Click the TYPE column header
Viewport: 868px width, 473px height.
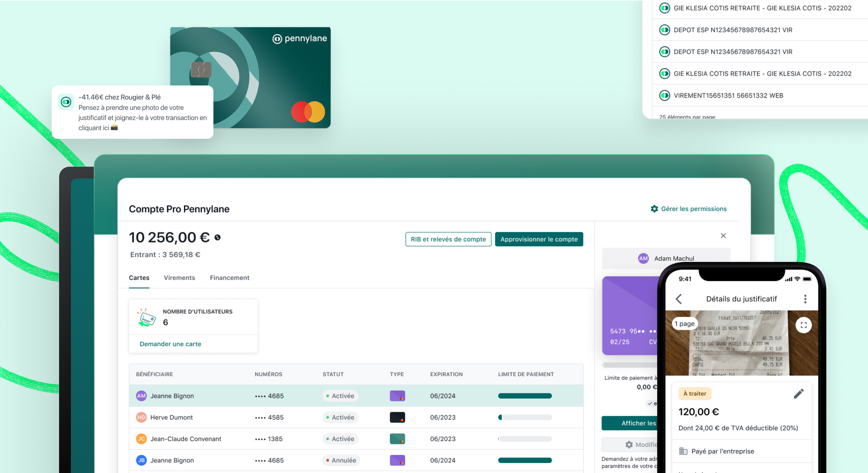(x=397, y=374)
